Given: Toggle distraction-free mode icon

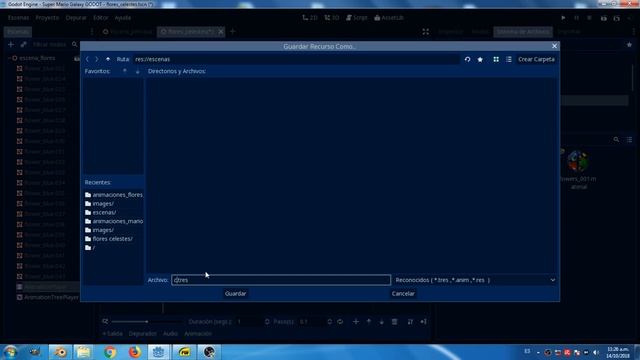Looking at the screenshot, I should (426, 31).
